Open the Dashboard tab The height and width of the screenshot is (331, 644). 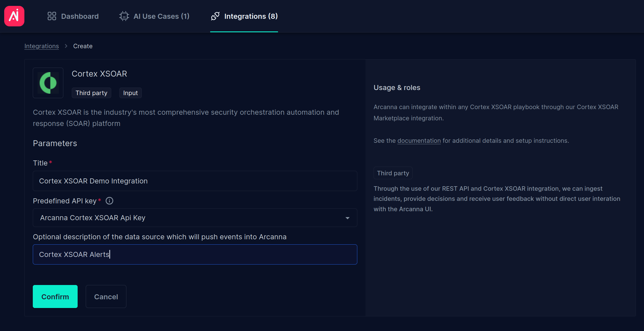click(x=73, y=16)
